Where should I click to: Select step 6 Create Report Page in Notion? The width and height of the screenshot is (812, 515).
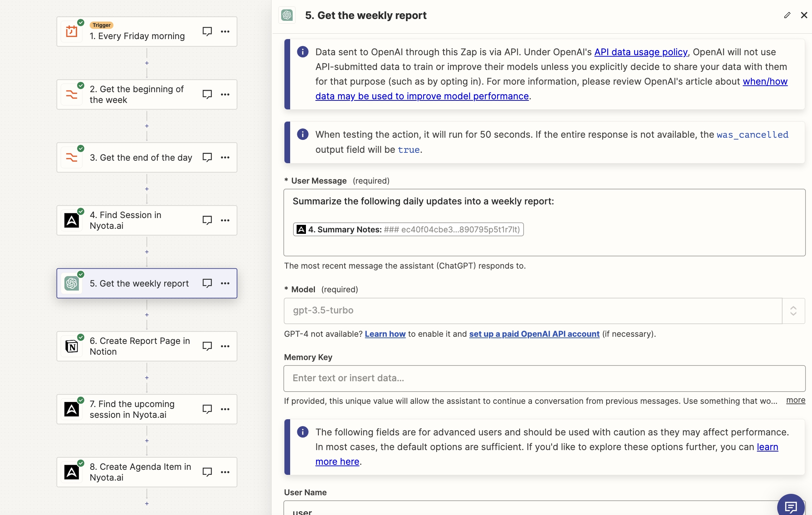pyautogui.click(x=147, y=346)
